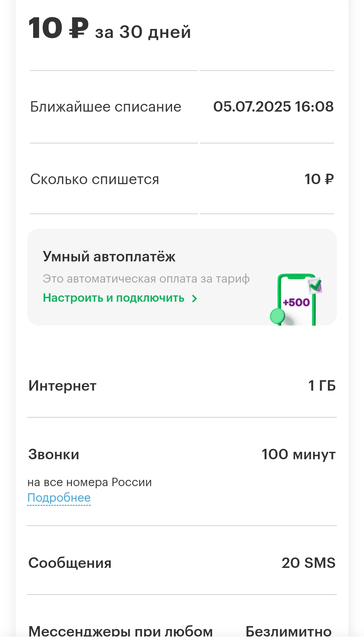Click the chevron next to Настроить и подключить
The height and width of the screenshot is (641, 364).
pos(195,298)
